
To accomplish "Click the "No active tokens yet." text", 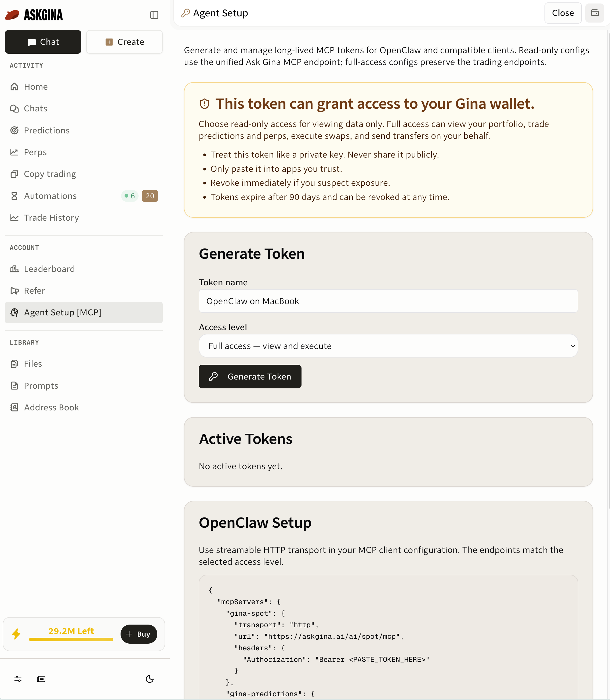I will [241, 466].
